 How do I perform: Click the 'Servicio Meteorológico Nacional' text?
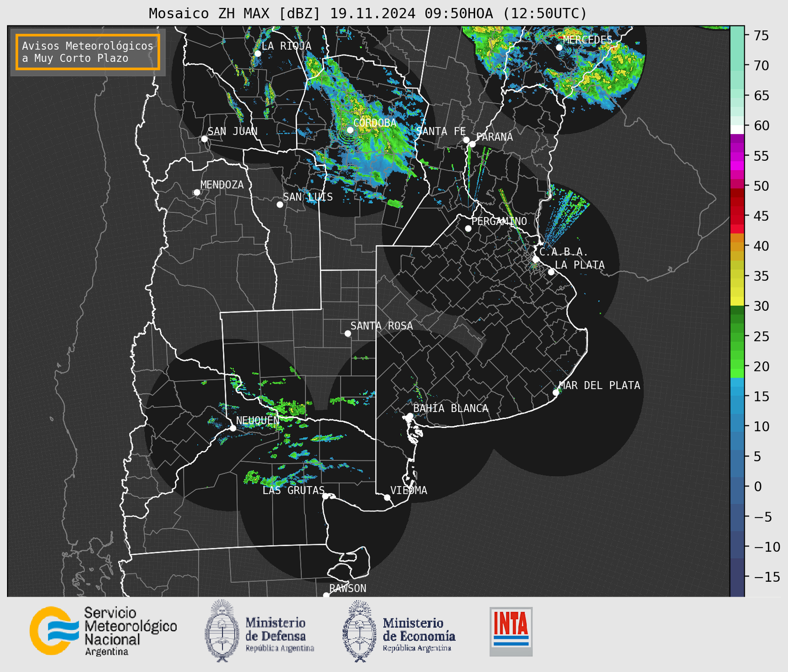click(x=131, y=626)
